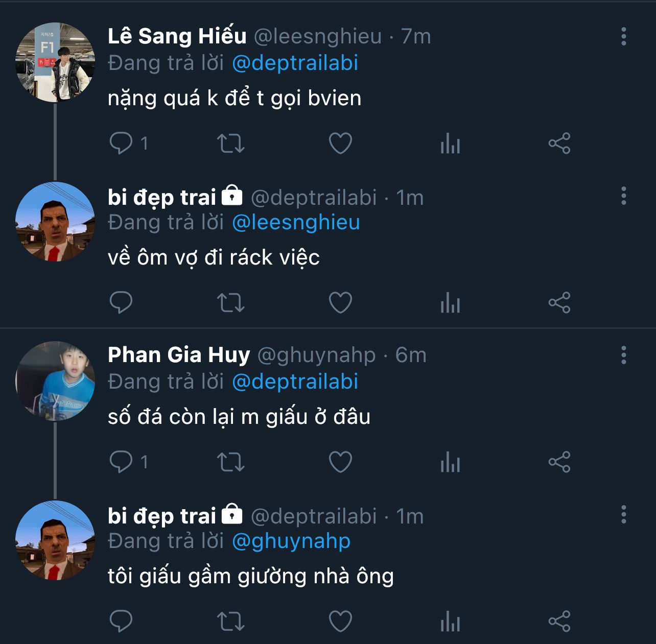Like the "về ôm vợ đi" tweet
656x644 pixels.
pos(340,303)
